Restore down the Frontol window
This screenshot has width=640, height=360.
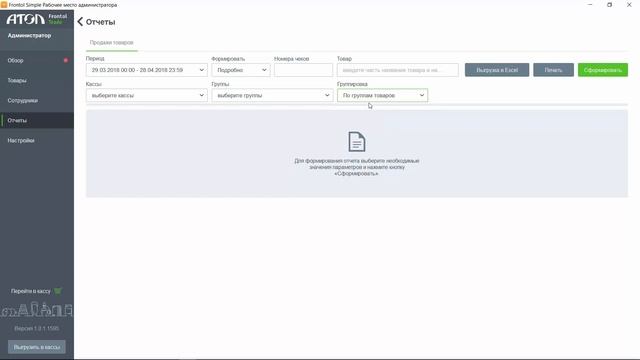(609, 5)
